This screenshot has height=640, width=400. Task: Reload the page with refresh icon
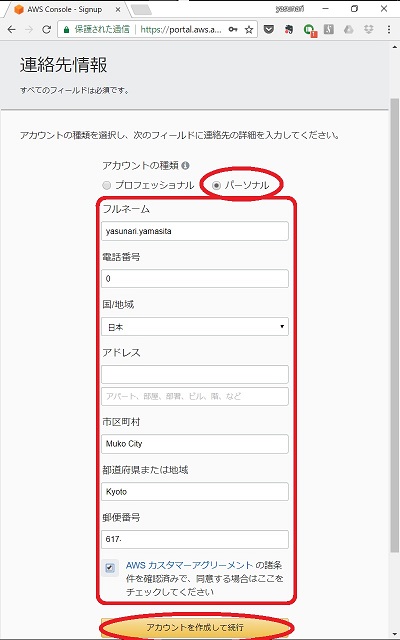click(47, 29)
